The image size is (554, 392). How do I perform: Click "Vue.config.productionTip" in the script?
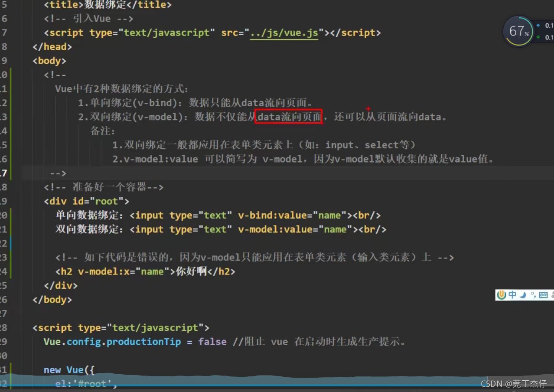tap(112, 342)
